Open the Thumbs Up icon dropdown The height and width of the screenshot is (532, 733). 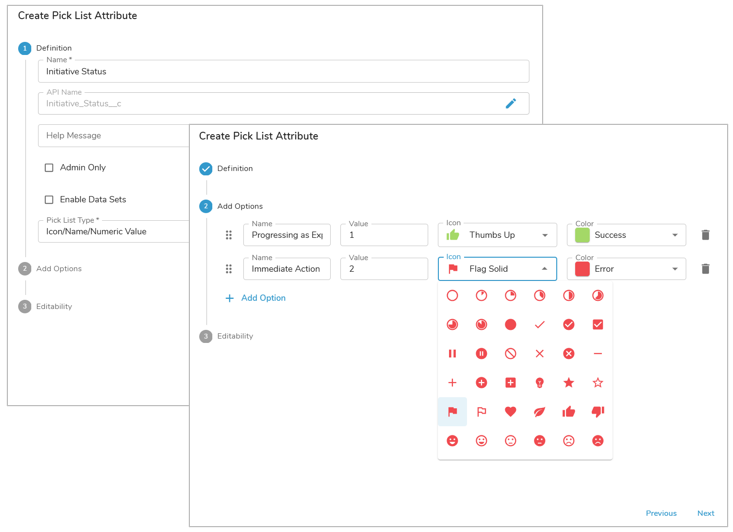coord(545,236)
